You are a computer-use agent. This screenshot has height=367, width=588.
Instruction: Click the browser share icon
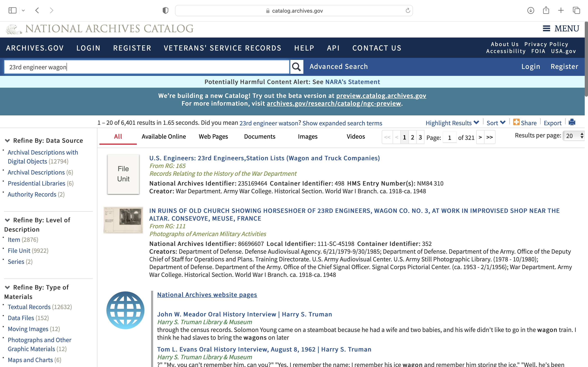coord(546,10)
